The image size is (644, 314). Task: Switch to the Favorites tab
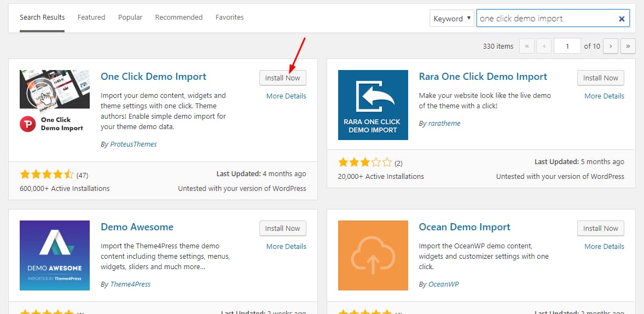coord(230,18)
